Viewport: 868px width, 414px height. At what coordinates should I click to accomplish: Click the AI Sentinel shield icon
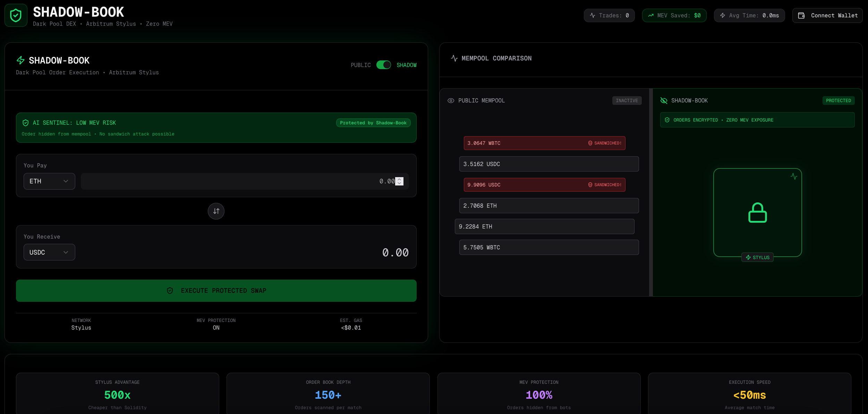tap(25, 123)
